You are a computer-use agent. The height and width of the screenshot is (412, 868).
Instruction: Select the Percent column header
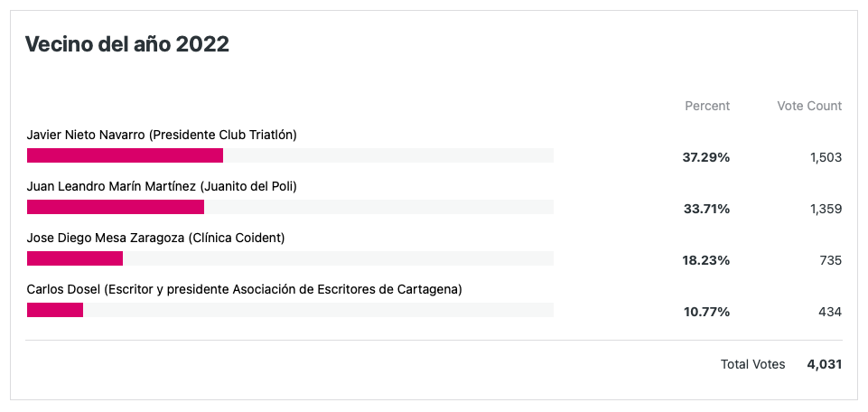[707, 106]
